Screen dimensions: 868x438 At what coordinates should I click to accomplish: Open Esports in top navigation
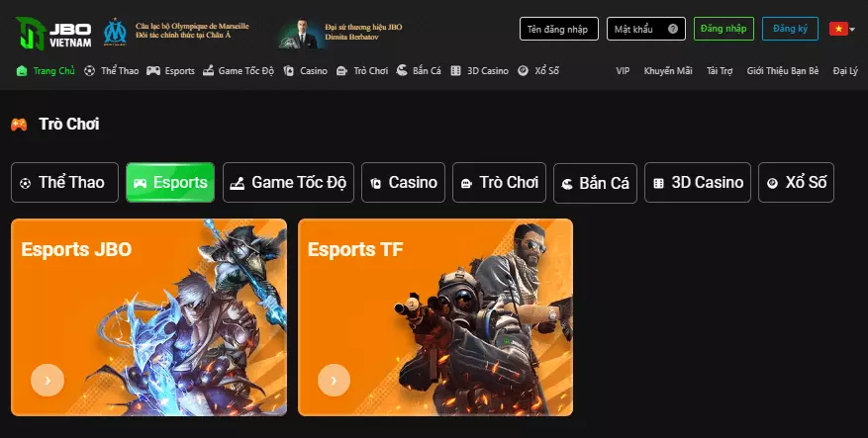click(x=180, y=71)
